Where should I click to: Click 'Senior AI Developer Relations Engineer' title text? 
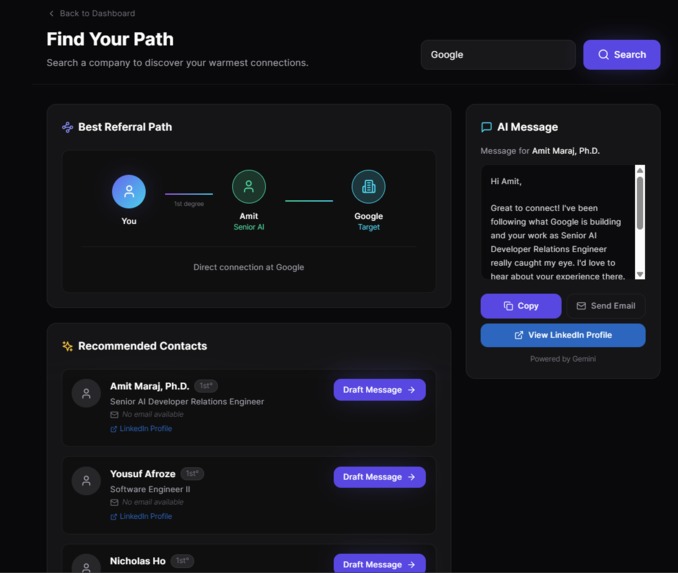click(x=187, y=402)
